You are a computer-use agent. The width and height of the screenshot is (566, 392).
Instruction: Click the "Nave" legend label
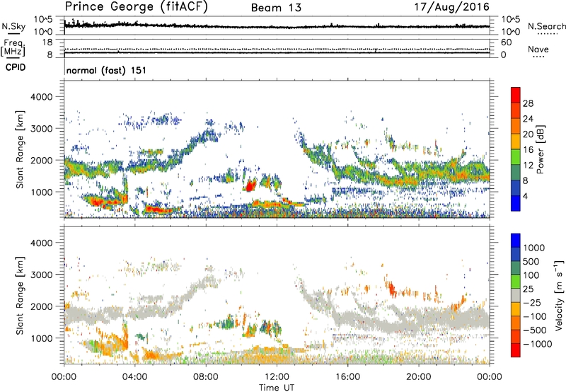(x=538, y=49)
